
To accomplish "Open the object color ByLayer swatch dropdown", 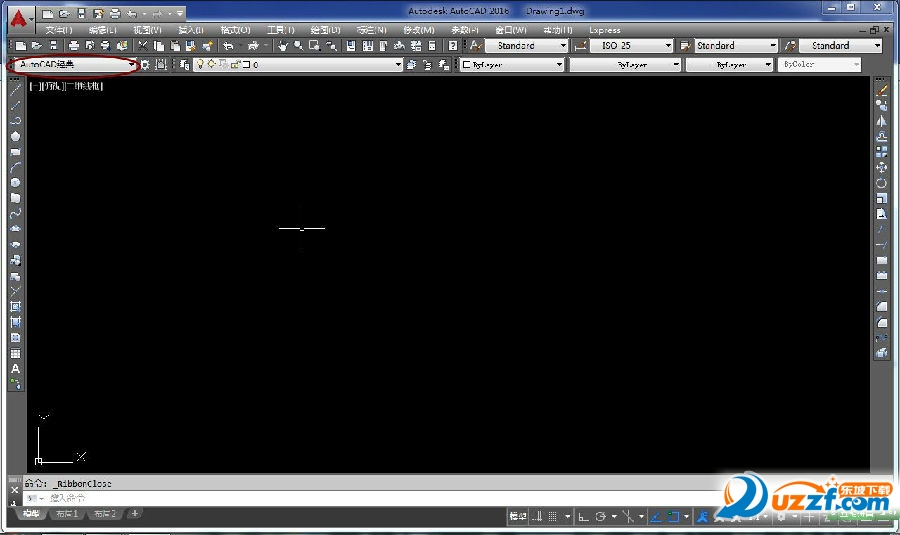I will point(513,65).
